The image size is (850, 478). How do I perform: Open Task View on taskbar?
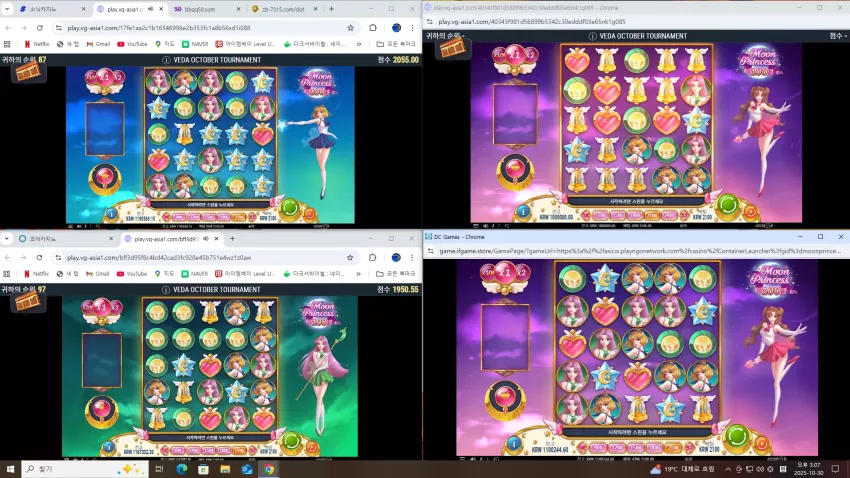tap(159, 469)
